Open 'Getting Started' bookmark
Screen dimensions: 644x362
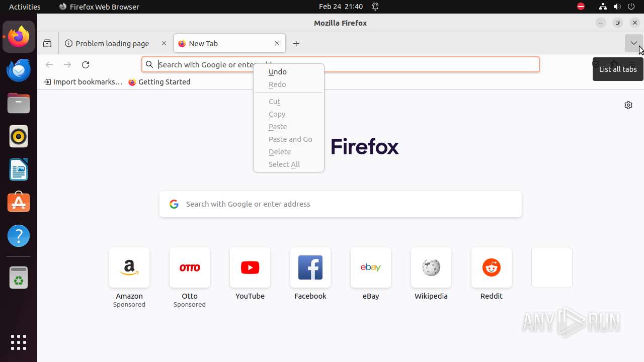tap(159, 82)
